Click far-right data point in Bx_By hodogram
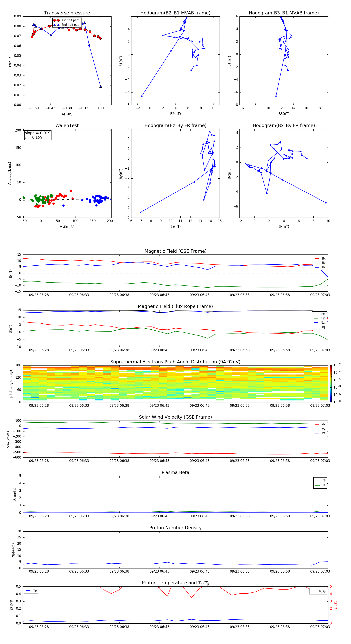 [x=326, y=203]
